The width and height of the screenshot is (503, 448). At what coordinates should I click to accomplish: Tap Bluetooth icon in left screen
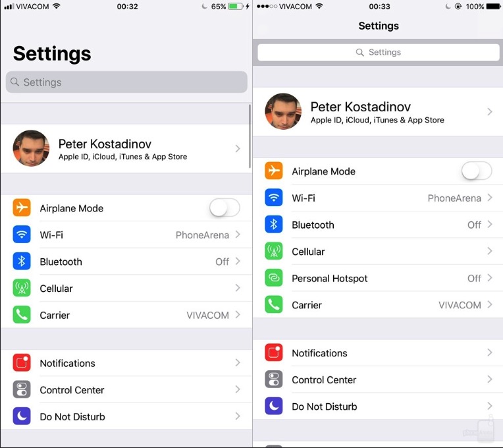[22, 262]
